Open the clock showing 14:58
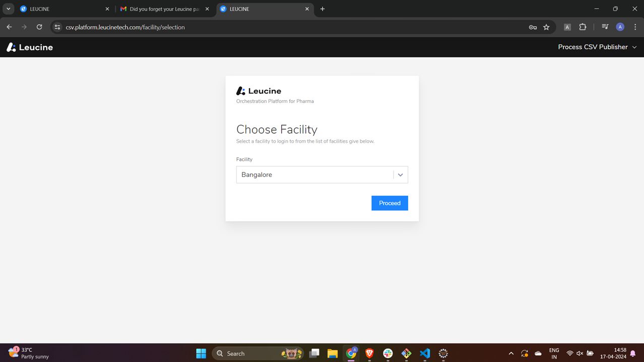644x362 pixels. click(613, 353)
